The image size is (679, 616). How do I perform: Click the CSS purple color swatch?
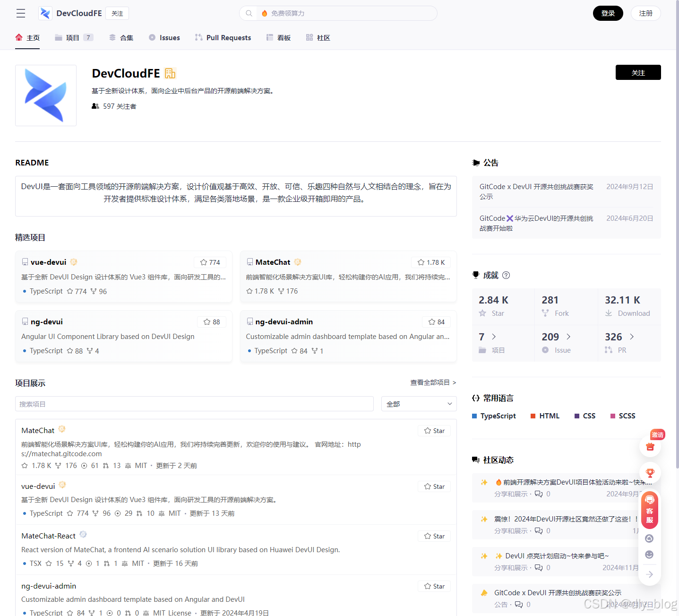pyautogui.click(x=577, y=416)
